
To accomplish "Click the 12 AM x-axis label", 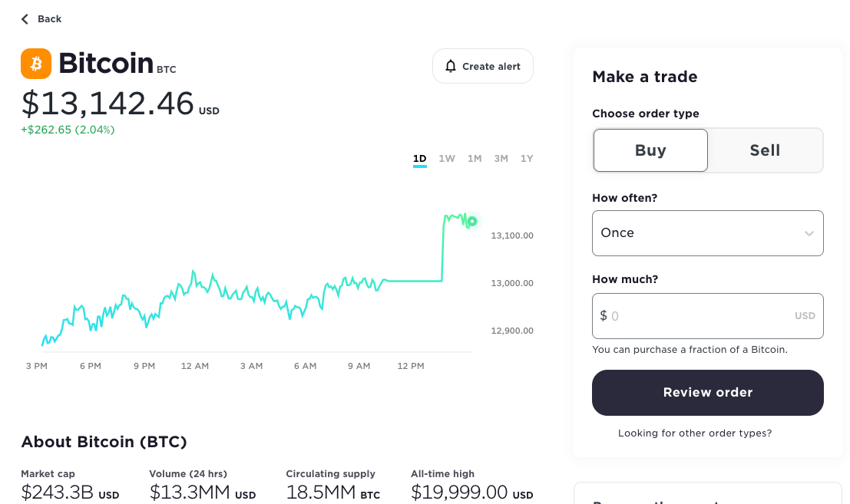I will click(194, 366).
